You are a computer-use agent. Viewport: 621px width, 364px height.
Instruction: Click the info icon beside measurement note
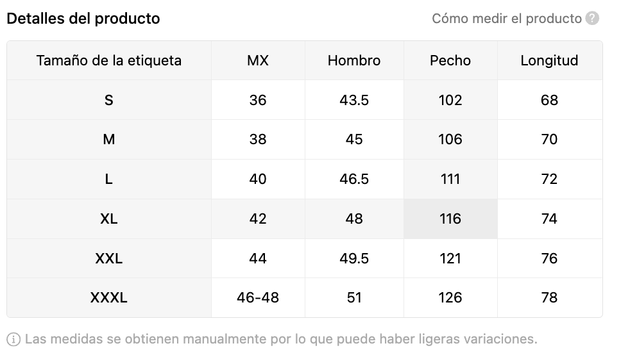(13, 340)
